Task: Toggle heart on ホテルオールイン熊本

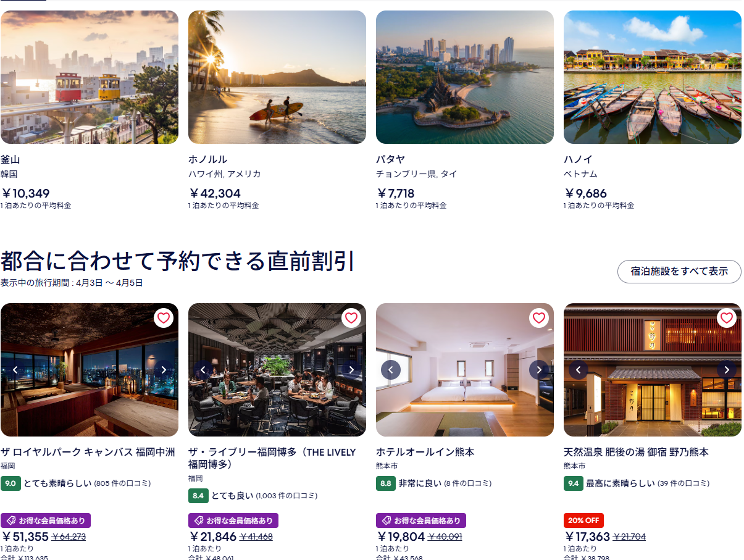Action: point(539,318)
